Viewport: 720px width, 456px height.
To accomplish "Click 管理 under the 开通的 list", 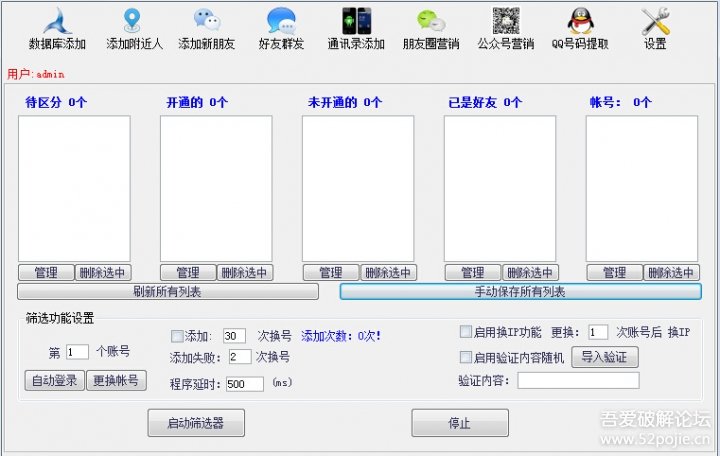I will point(188,272).
